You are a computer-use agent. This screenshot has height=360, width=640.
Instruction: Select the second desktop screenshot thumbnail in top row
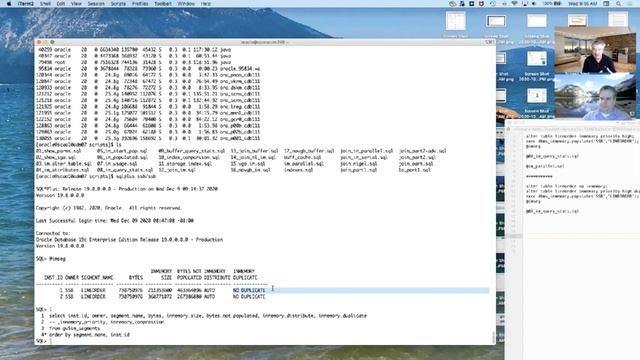click(496, 21)
